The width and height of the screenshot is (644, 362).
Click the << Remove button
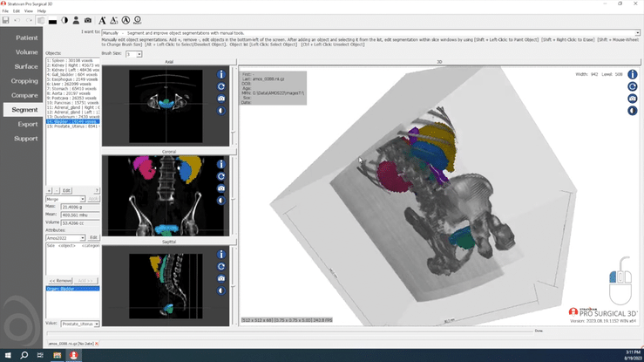click(x=59, y=281)
